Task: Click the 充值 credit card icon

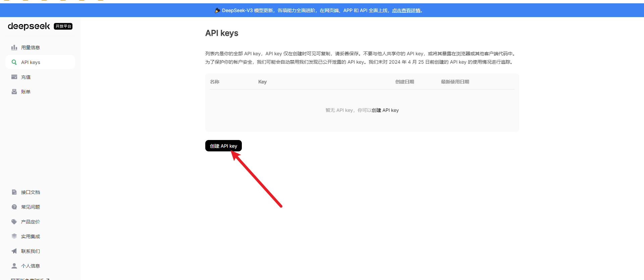Action: point(14,77)
